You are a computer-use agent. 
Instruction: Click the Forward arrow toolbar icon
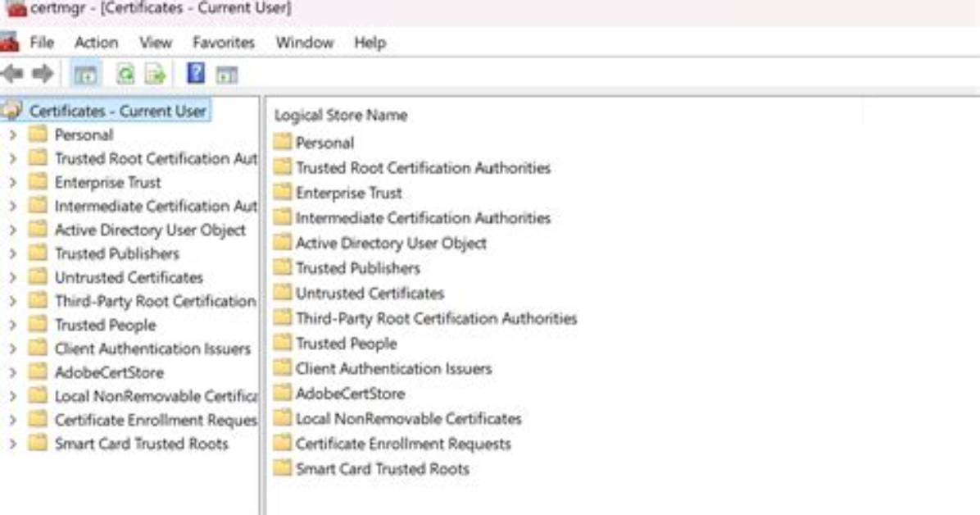coord(43,74)
